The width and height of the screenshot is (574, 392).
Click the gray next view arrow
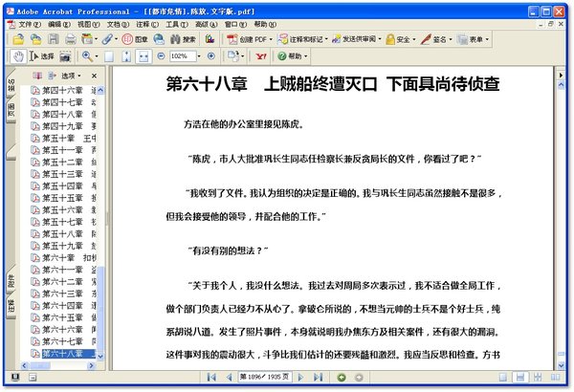(359, 377)
